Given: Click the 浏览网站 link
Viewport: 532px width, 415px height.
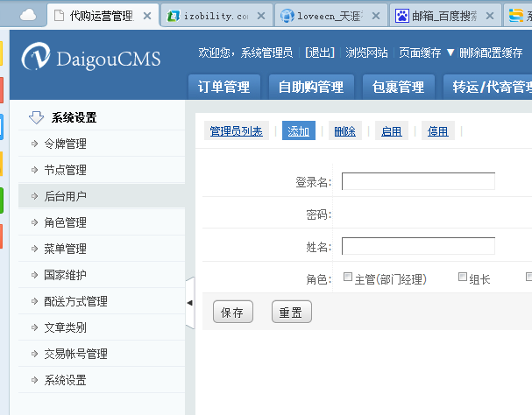Looking at the screenshot, I should click(366, 53).
